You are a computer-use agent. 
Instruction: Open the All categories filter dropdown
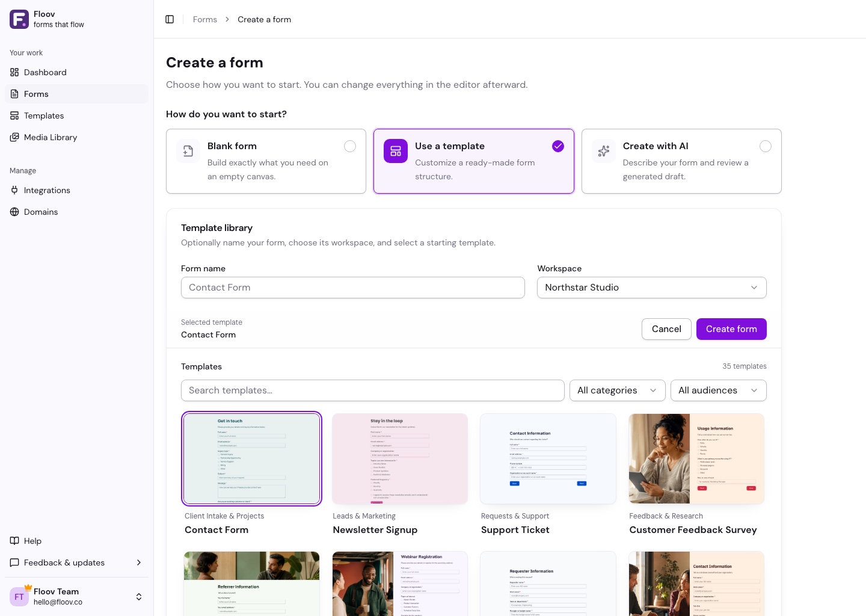coord(618,390)
